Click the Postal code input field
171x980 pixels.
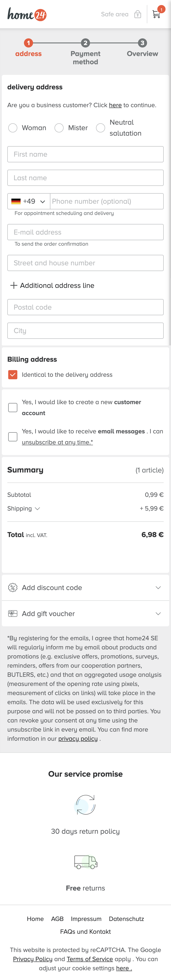[x=85, y=307]
